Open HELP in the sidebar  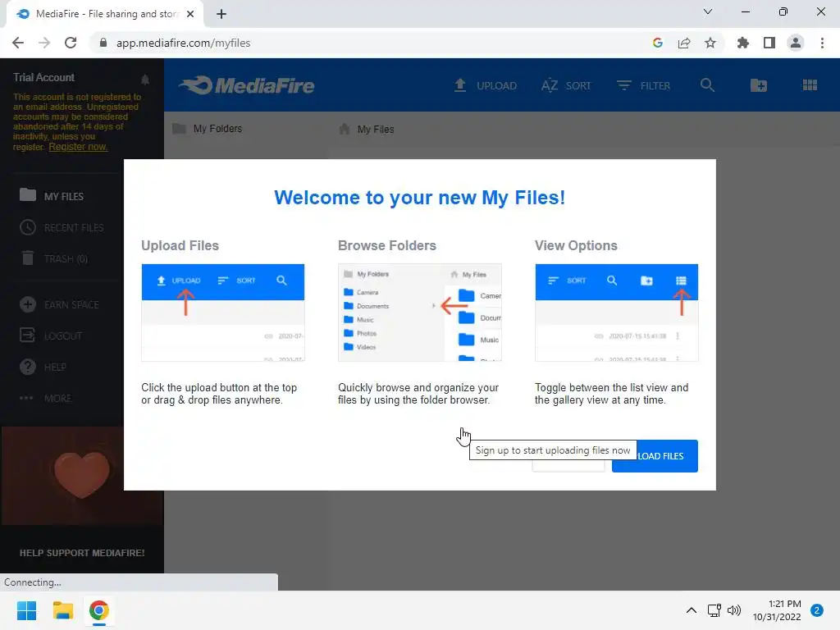click(x=43, y=367)
